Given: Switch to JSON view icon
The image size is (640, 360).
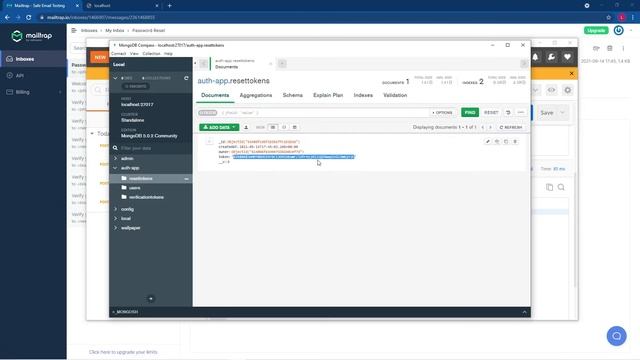Looking at the screenshot, I should pyautogui.click(x=284, y=127).
